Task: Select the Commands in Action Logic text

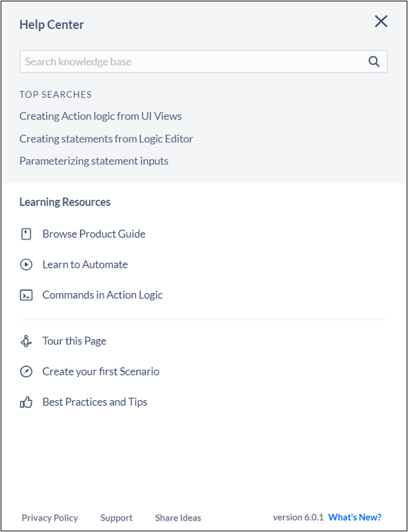Action: click(x=103, y=295)
